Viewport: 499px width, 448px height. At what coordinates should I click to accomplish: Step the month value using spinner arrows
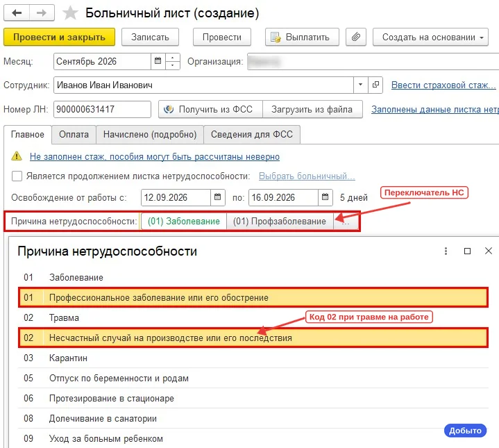click(173, 61)
